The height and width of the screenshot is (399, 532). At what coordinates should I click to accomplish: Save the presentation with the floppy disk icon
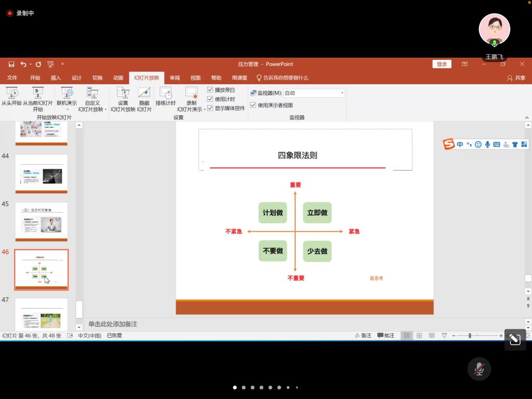11,64
